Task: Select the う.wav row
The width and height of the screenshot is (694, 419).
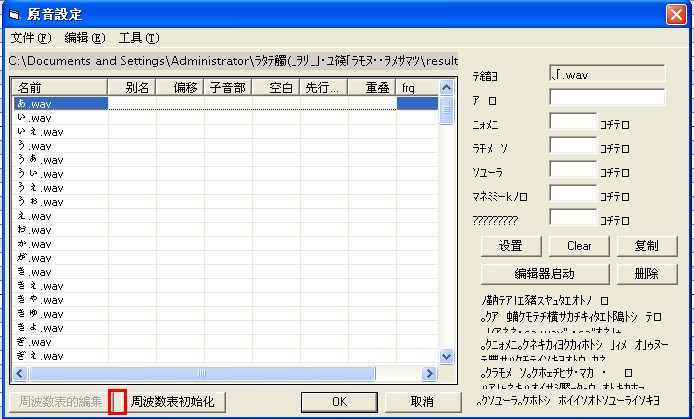Action: tap(226, 146)
